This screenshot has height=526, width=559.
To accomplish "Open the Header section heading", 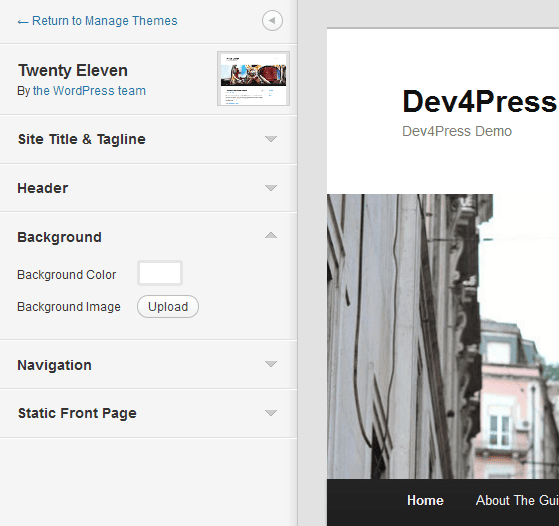I will [42, 188].
